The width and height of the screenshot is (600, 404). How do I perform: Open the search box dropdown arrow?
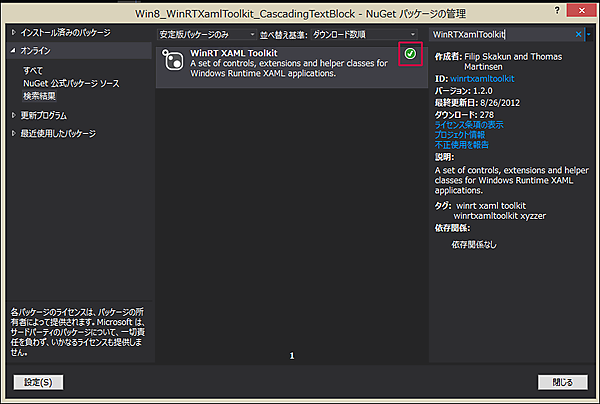coord(589,34)
